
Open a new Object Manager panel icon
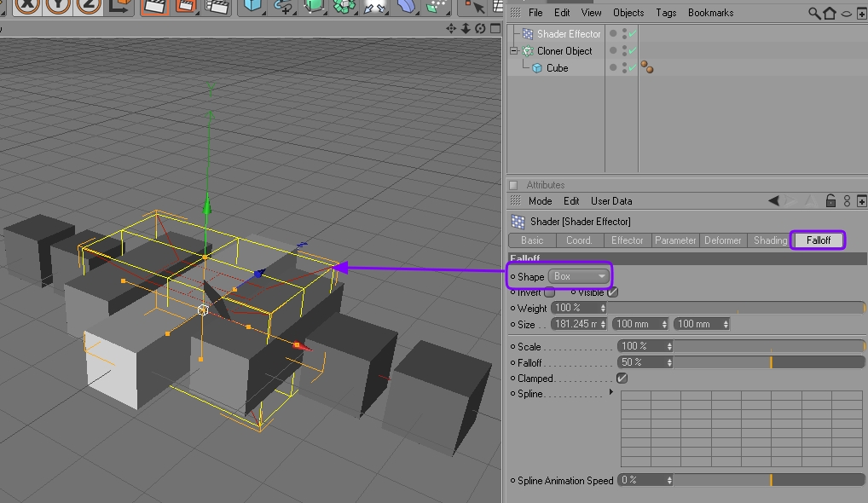tap(861, 14)
